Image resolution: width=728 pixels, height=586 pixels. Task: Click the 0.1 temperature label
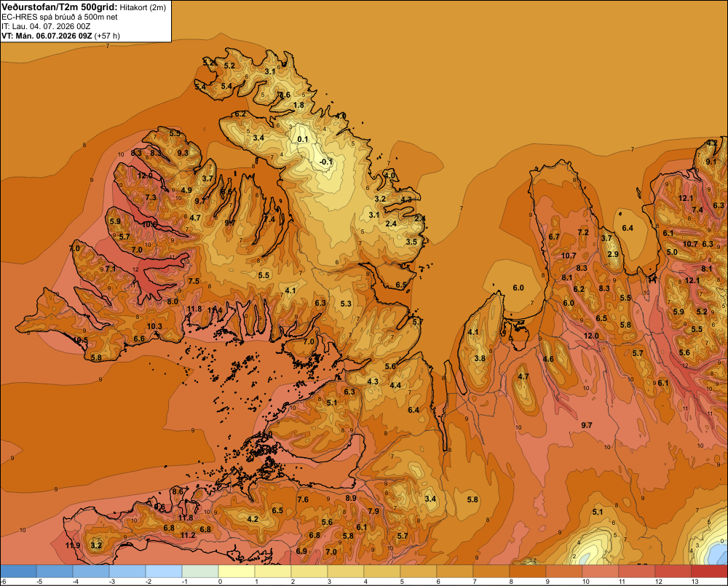(303, 139)
